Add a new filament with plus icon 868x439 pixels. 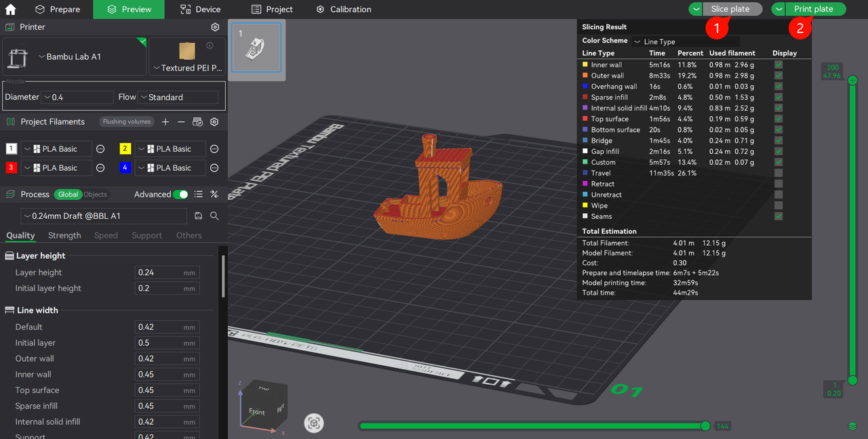pyautogui.click(x=165, y=122)
